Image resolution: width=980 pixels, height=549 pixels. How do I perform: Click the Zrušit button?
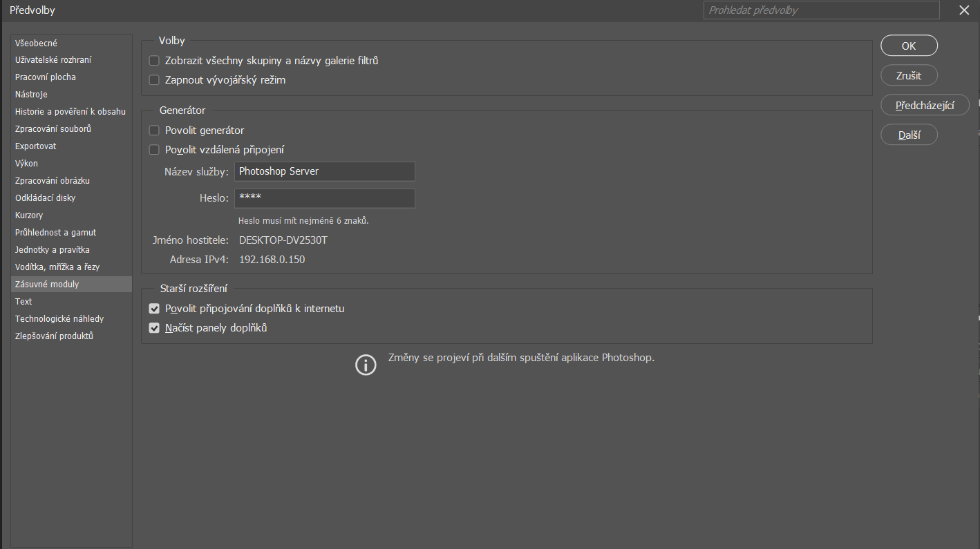pyautogui.click(x=908, y=76)
